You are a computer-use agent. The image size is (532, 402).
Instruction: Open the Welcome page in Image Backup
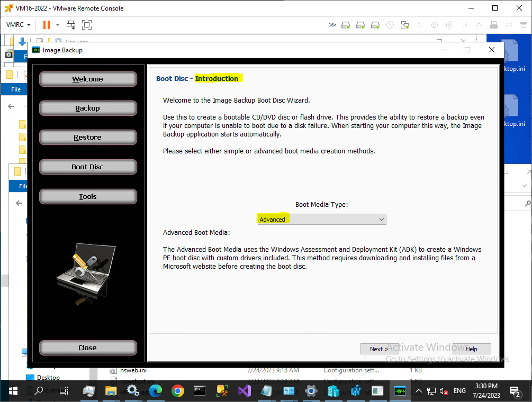tap(88, 79)
